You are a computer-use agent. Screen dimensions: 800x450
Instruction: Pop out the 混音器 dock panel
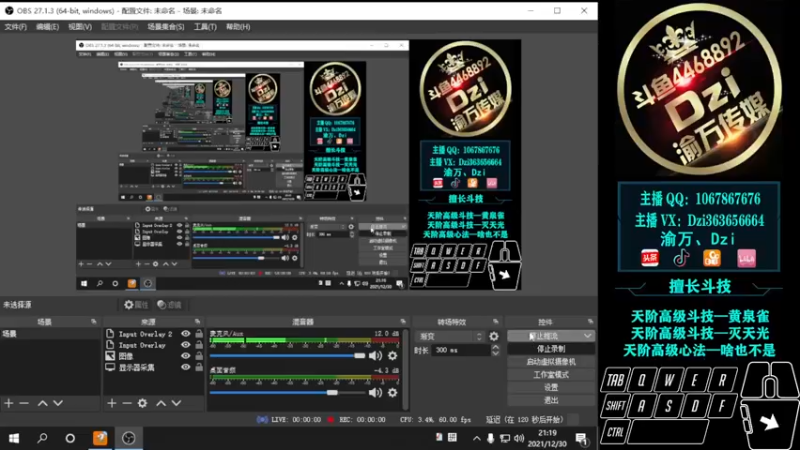point(403,321)
